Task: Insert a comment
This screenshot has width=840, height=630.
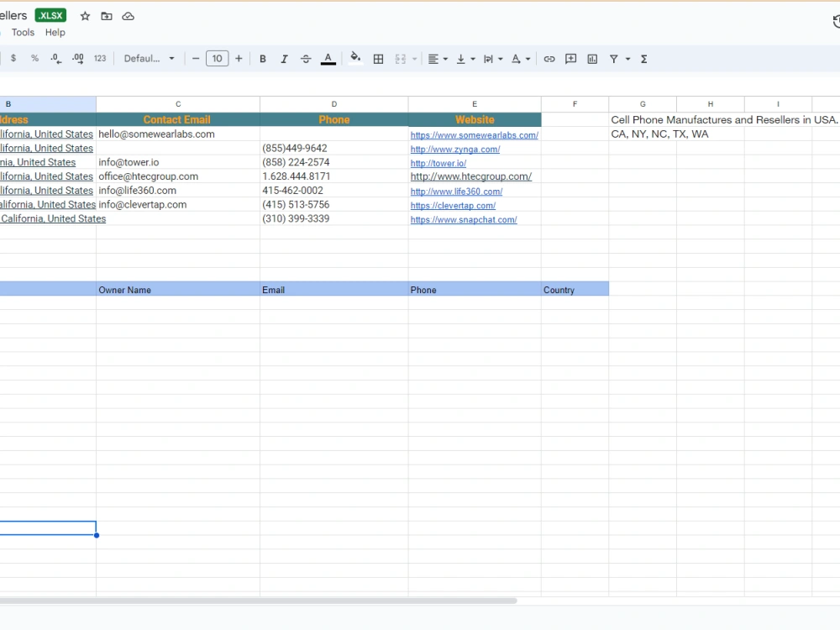Action: coord(571,59)
